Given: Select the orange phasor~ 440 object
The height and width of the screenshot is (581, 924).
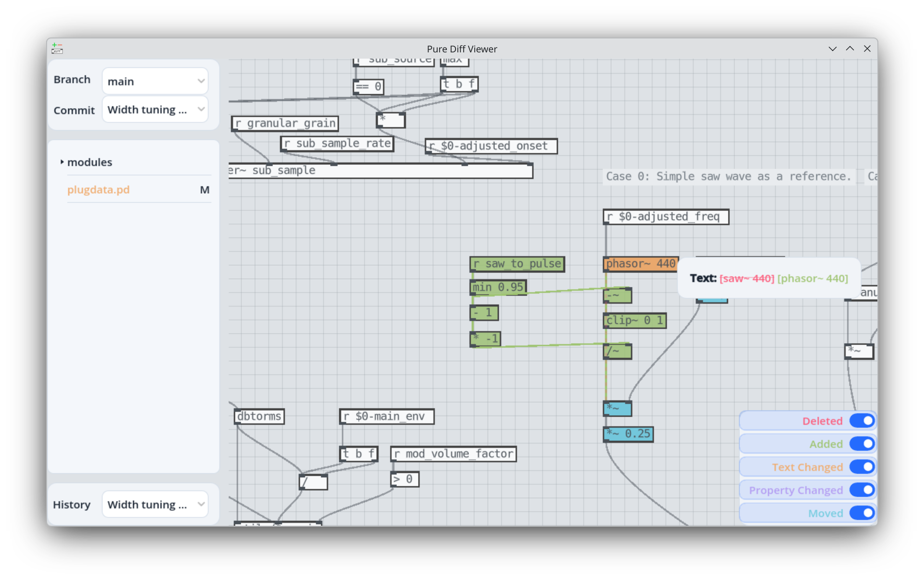Looking at the screenshot, I should (x=641, y=264).
